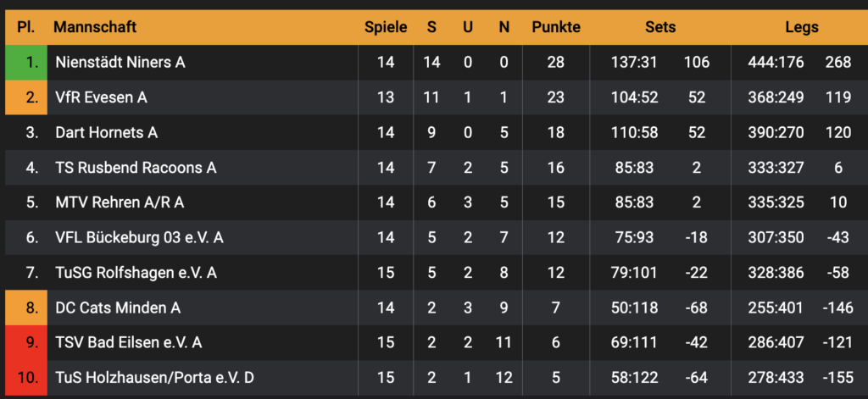This screenshot has width=868, height=399.
Task: Click the Legs column header
Action: [801, 27]
